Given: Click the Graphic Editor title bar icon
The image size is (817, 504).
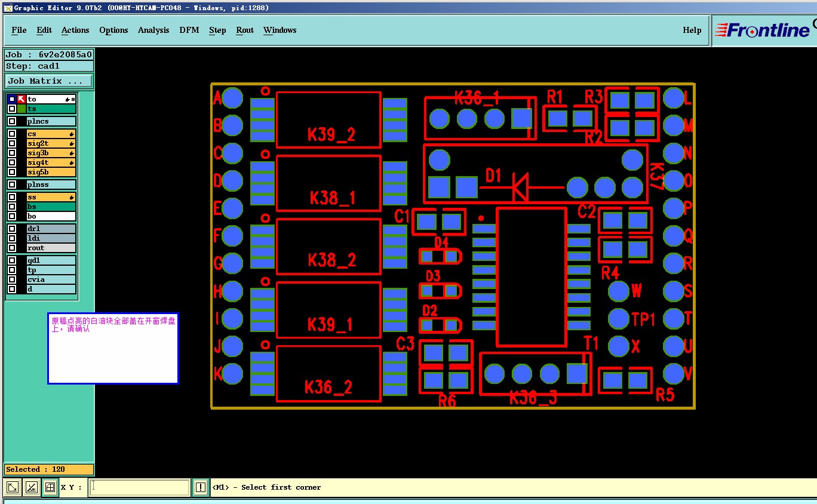Looking at the screenshot, I should 8,8.
